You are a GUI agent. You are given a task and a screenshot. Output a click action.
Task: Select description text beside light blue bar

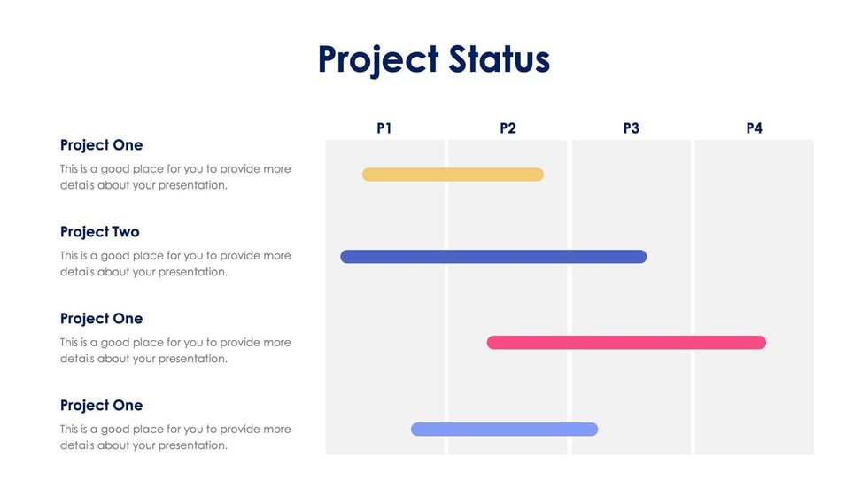(175, 438)
